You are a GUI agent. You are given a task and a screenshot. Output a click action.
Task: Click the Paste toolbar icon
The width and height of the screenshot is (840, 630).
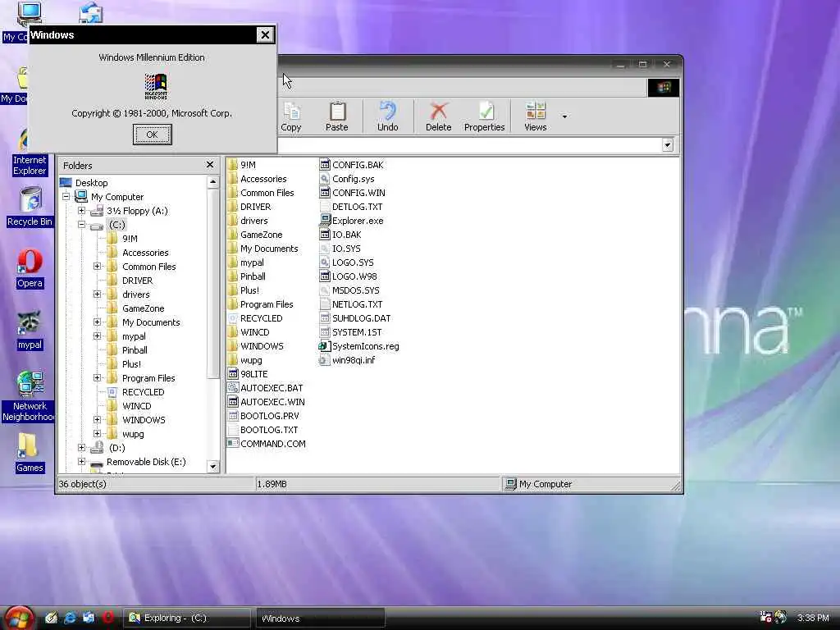coord(337,116)
